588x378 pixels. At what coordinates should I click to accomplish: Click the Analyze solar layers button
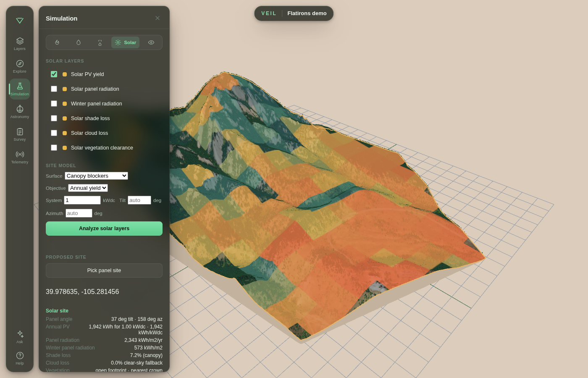pos(104,228)
